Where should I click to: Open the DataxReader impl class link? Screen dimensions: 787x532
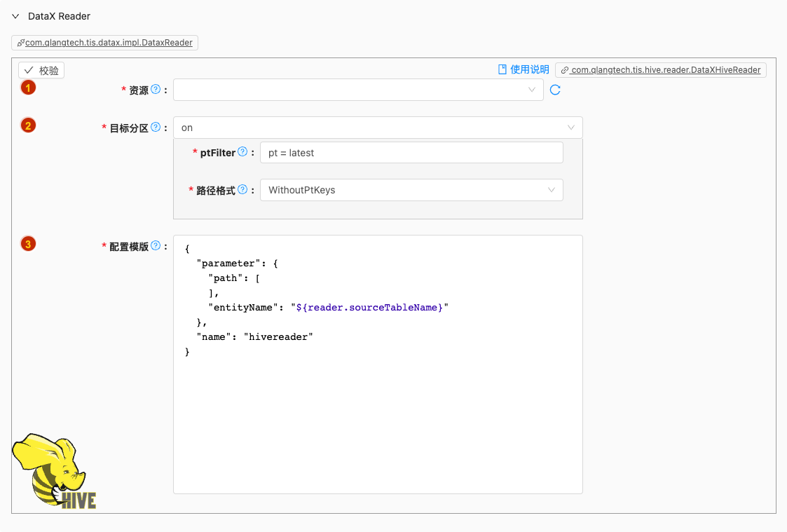click(x=105, y=43)
